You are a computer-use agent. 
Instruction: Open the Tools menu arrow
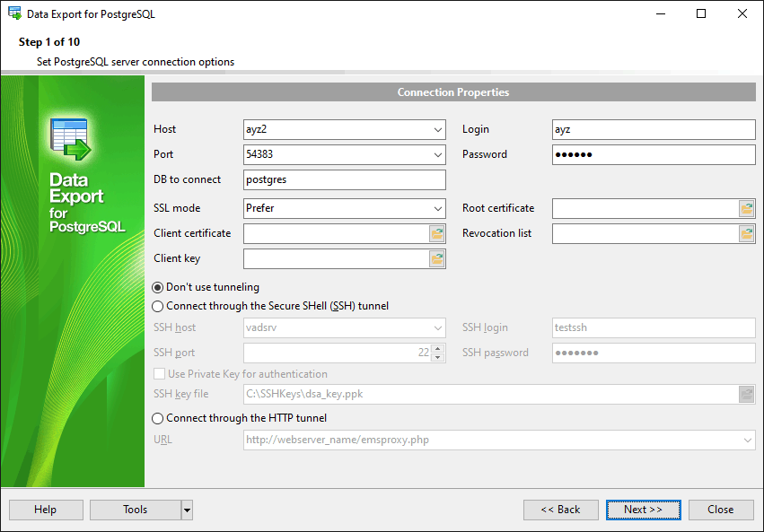[187, 510]
